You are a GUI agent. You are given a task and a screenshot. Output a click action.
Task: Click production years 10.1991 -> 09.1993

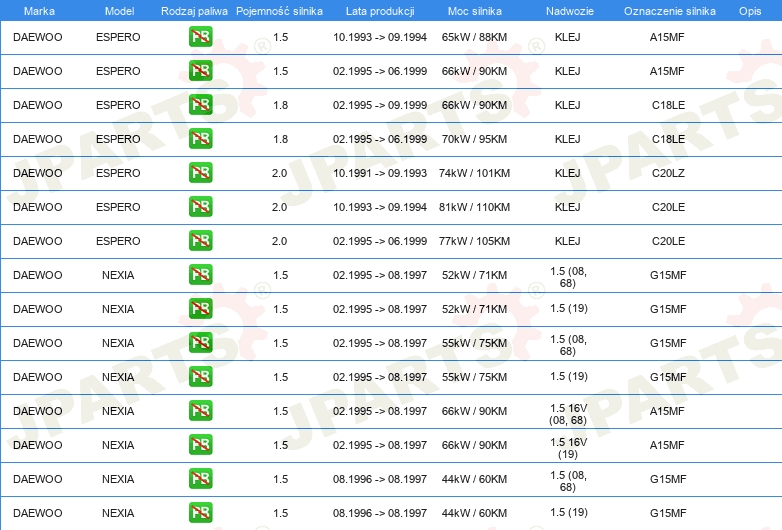click(380, 173)
